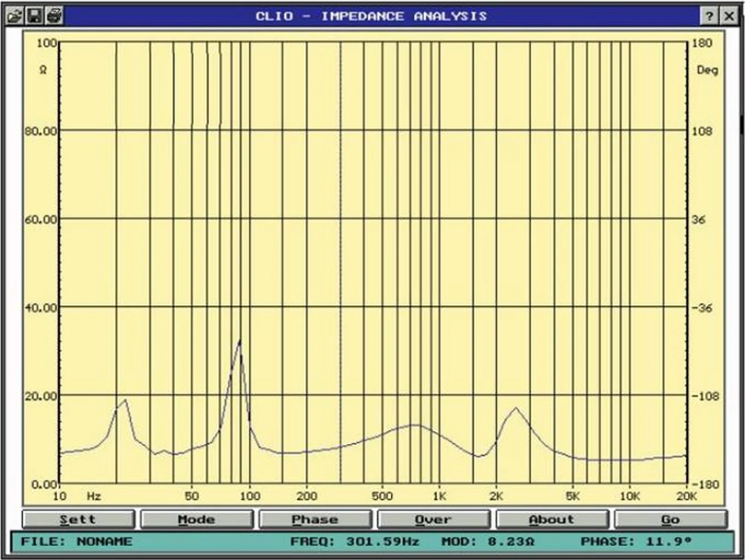Open file icon in title bar

tap(14, 16)
